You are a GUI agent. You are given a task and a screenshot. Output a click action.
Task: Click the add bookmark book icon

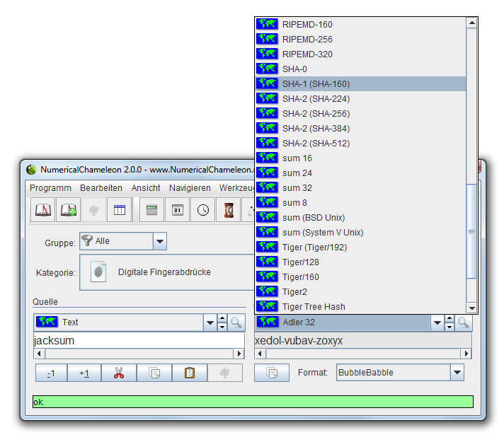(69, 210)
